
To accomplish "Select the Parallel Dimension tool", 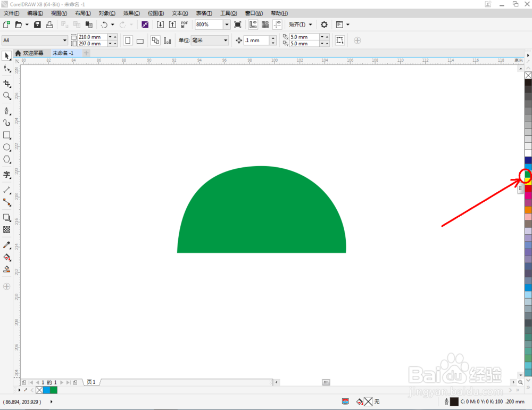I will [7, 190].
